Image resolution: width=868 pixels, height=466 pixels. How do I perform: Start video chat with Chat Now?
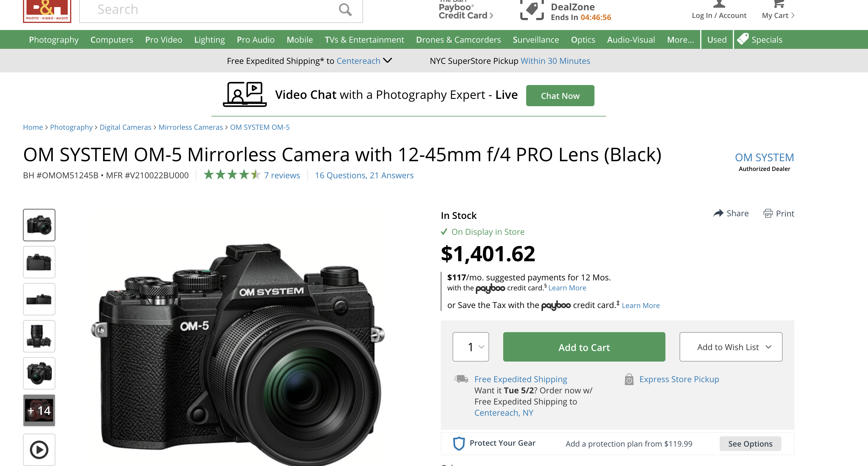pyautogui.click(x=560, y=96)
